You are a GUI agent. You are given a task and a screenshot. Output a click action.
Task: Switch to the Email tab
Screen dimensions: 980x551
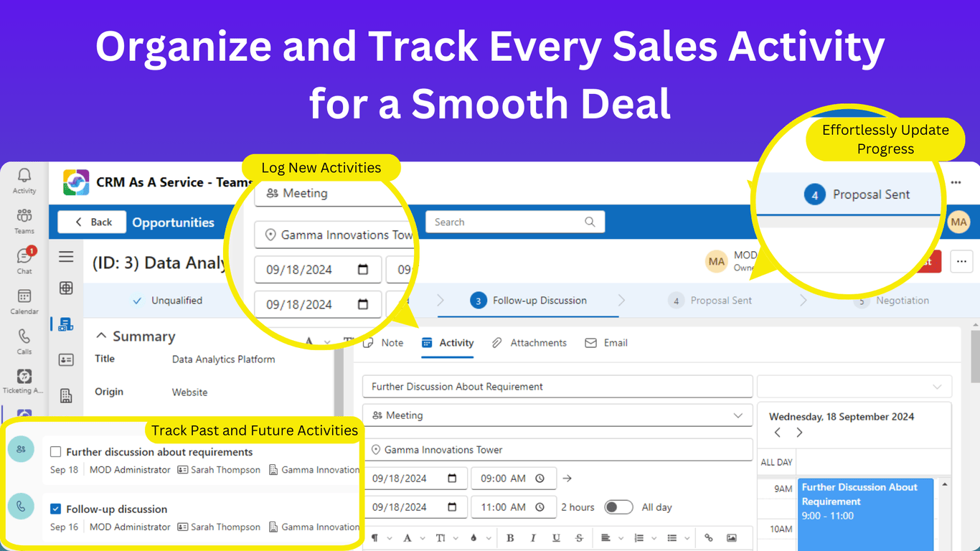(x=606, y=343)
